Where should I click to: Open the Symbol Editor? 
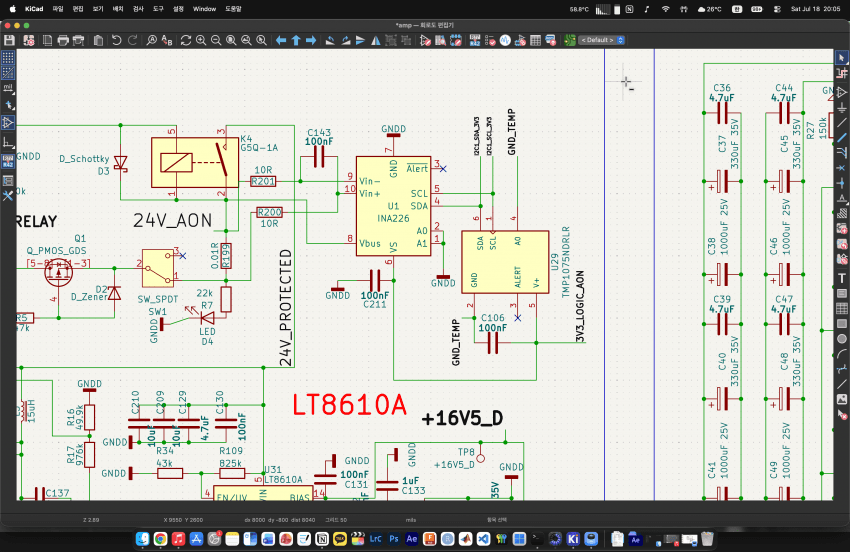point(426,40)
